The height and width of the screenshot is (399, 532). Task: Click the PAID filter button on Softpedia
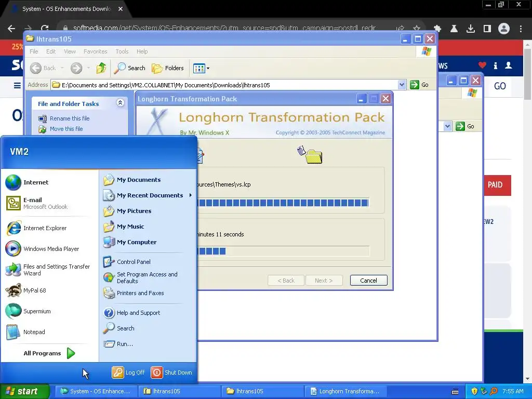pos(497,185)
